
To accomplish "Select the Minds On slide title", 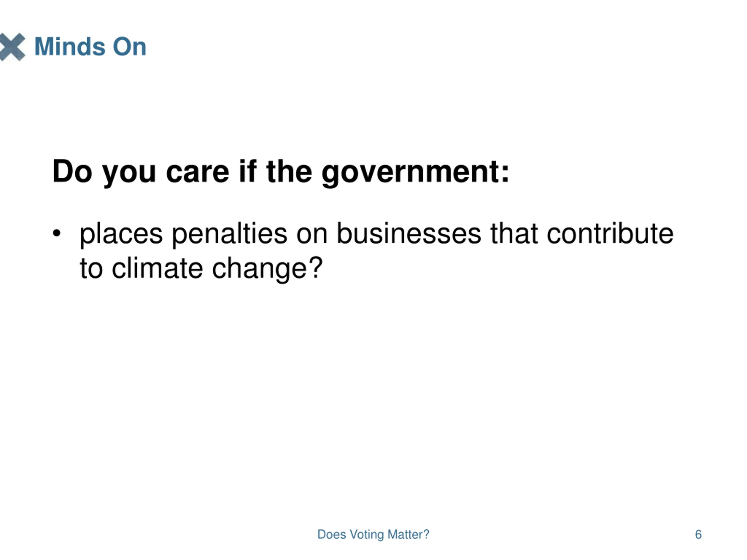I will [90, 47].
